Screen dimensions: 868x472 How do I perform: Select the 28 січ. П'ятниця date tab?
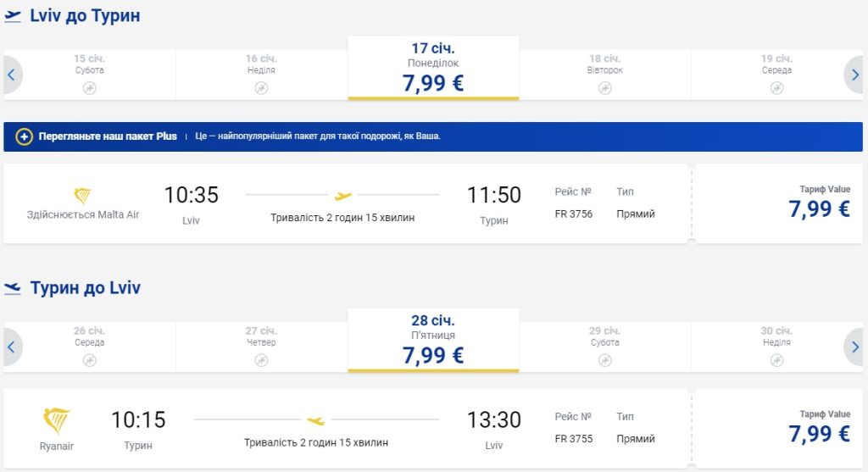[x=433, y=340]
